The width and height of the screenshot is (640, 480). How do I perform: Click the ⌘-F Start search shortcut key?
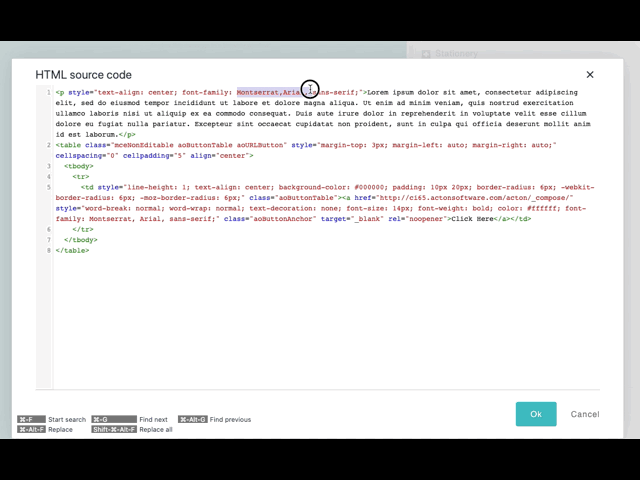[x=31, y=419]
